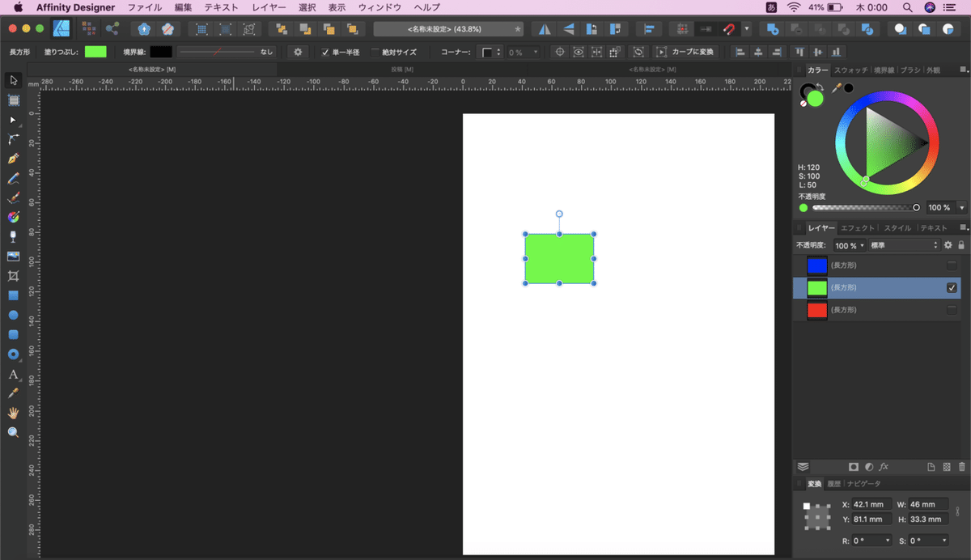Select the Move tool in the left toolbar
This screenshot has width=971, height=560.
[13, 80]
